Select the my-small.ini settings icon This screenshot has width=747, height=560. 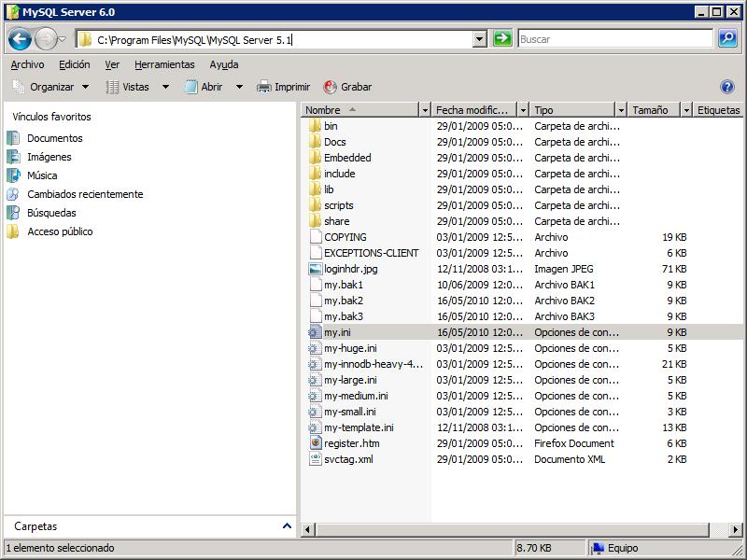click(x=316, y=412)
